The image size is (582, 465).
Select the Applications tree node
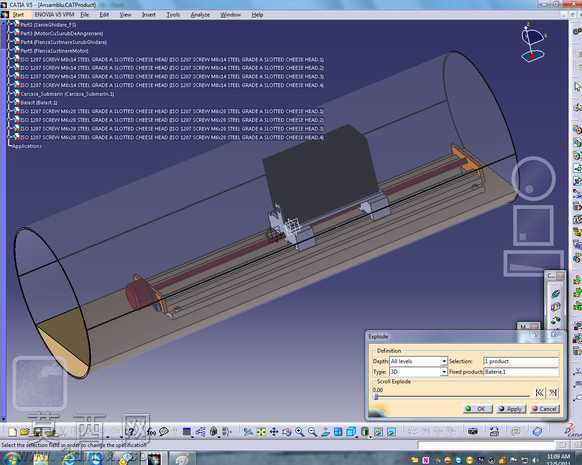(x=26, y=146)
